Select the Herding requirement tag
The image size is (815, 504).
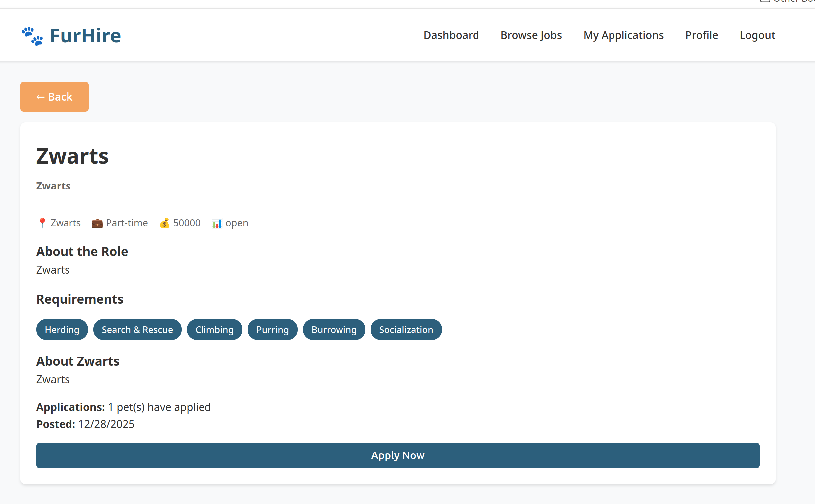[62, 330]
